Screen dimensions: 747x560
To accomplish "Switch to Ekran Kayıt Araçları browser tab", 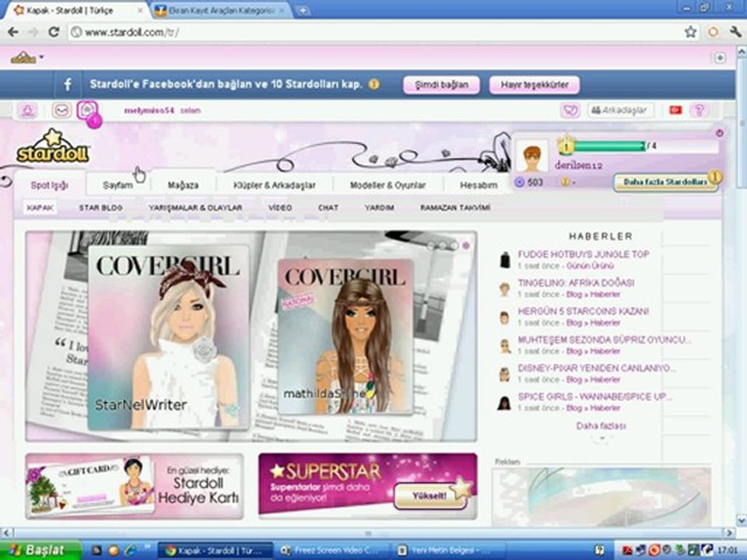I will coord(222,10).
